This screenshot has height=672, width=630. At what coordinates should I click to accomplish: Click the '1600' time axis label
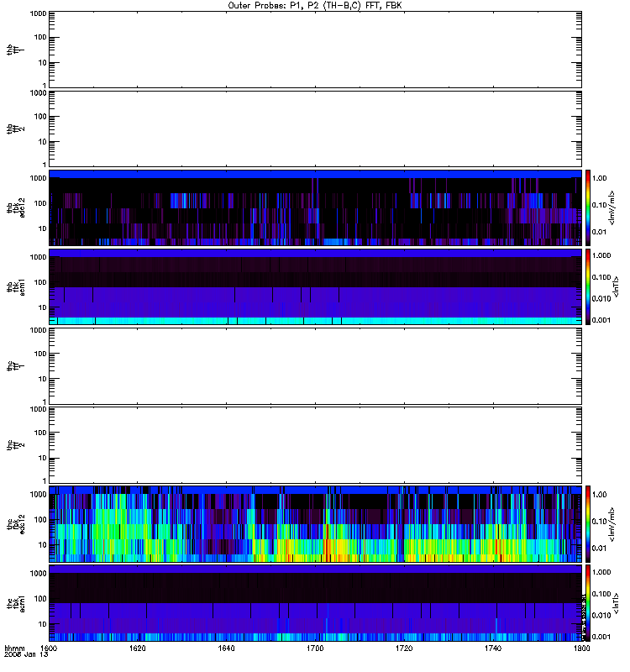tap(49, 648)
